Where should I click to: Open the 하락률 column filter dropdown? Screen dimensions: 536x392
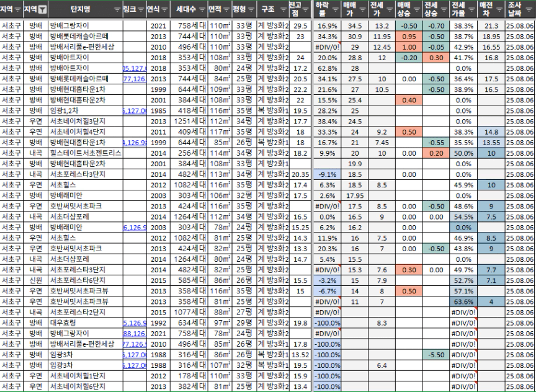point(336,9)
